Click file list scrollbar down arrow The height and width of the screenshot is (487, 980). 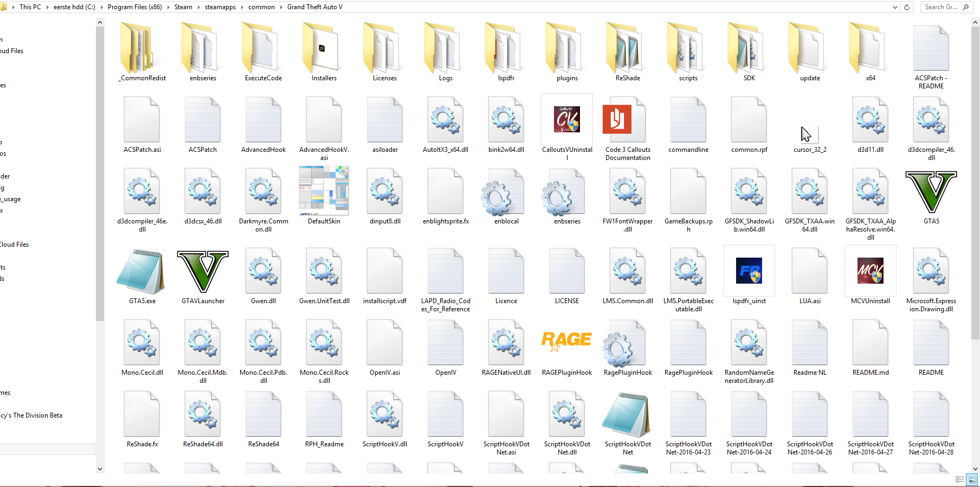click(975, 469)
